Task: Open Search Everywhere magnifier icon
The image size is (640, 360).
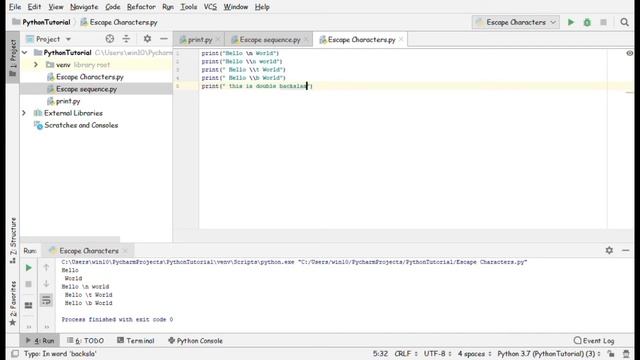Action: tap(624, 22)
